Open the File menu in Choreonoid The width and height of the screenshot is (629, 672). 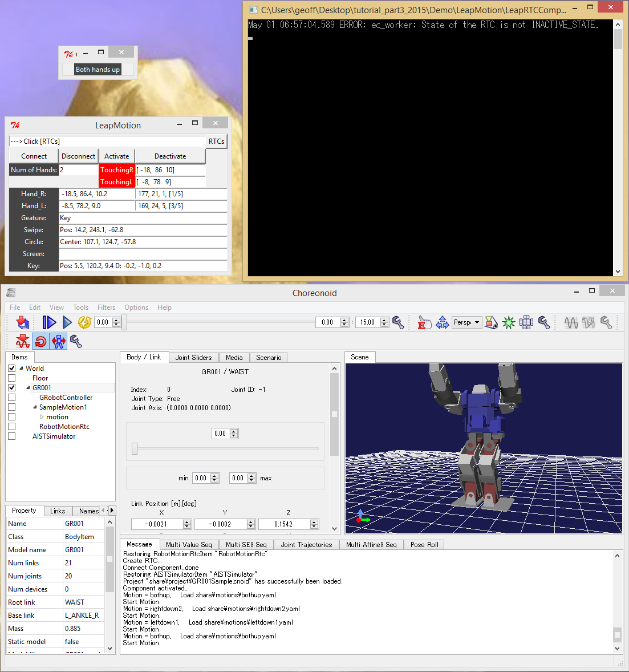click(15, 307)
